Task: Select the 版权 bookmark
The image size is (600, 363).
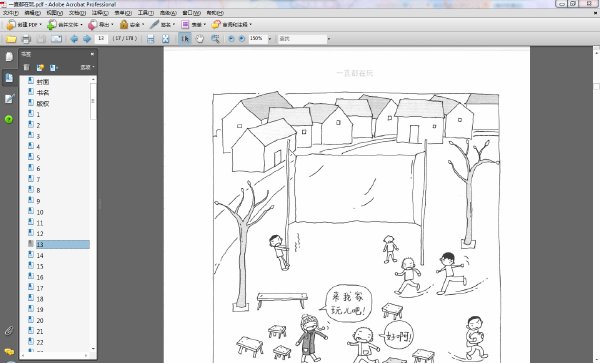Action: 42,104
